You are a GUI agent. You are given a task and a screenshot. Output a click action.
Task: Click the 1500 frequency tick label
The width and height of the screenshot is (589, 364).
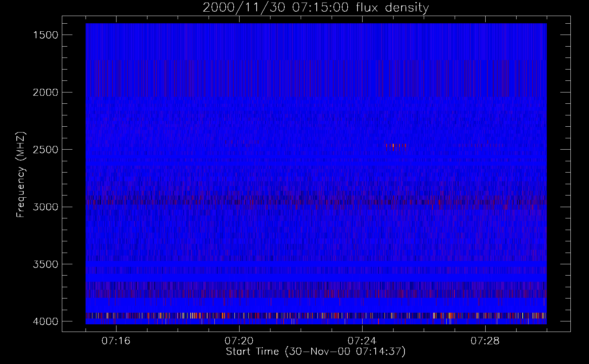click(x=46, y=35)
